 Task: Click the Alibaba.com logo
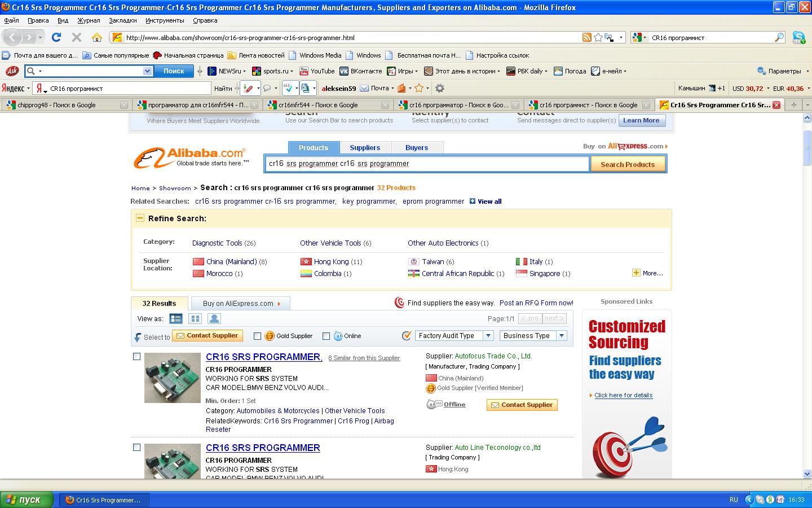point(191,157)
